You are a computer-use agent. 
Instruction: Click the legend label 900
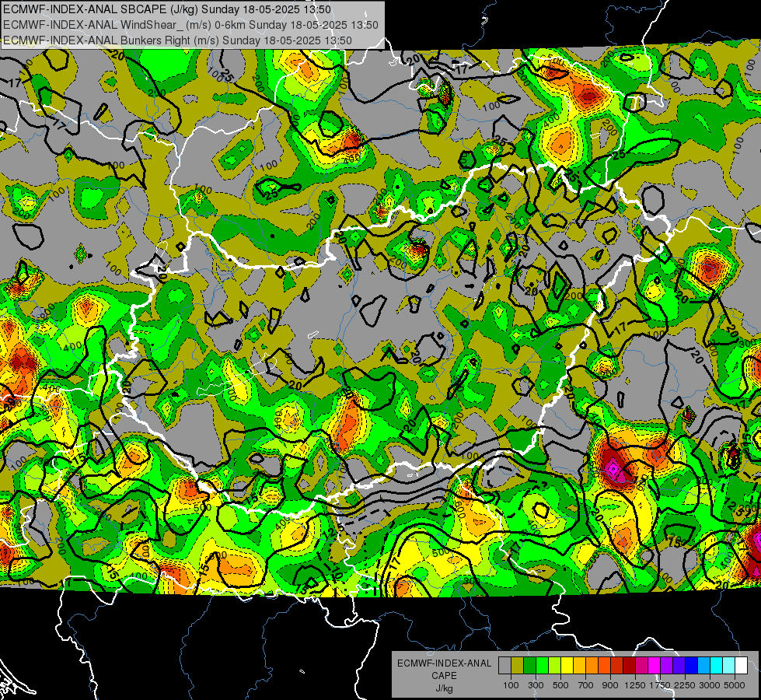[x=610, y=685]
